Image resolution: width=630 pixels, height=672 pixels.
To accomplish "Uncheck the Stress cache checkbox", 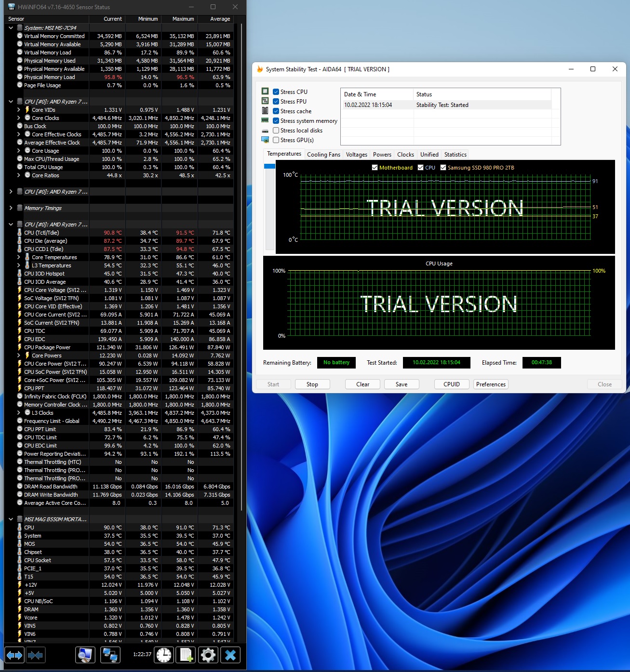I will (x=276, y=111).
